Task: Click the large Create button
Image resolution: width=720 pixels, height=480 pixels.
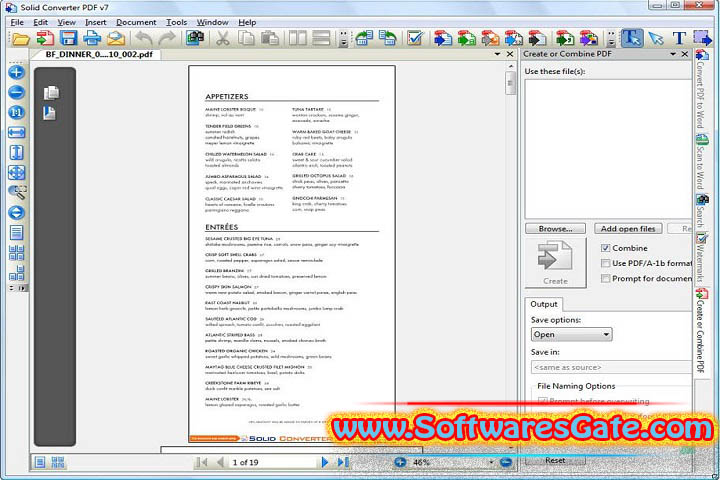Action: tap(556, 263)
